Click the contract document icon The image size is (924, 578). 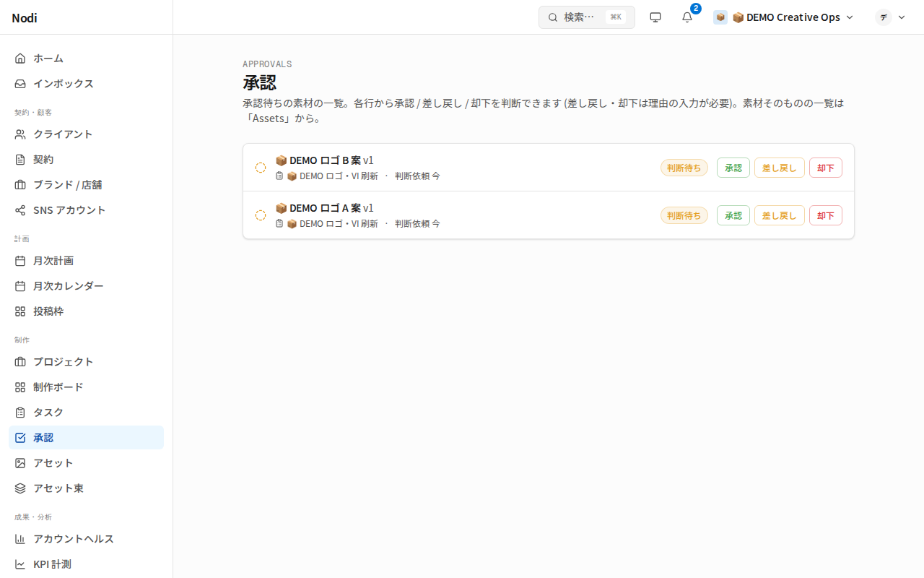(20, 160)
